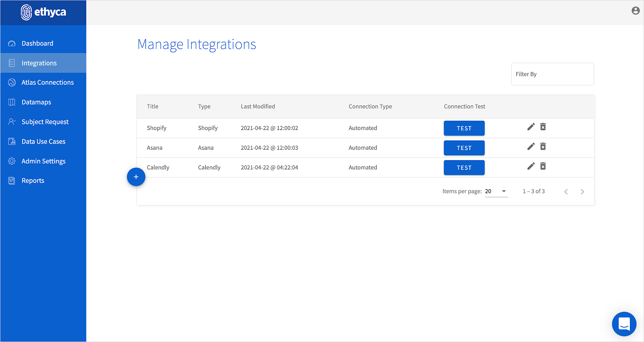Select the Shopify title cell
The image size is (644, 342).
pyautogui.click(x=157, y=128)
